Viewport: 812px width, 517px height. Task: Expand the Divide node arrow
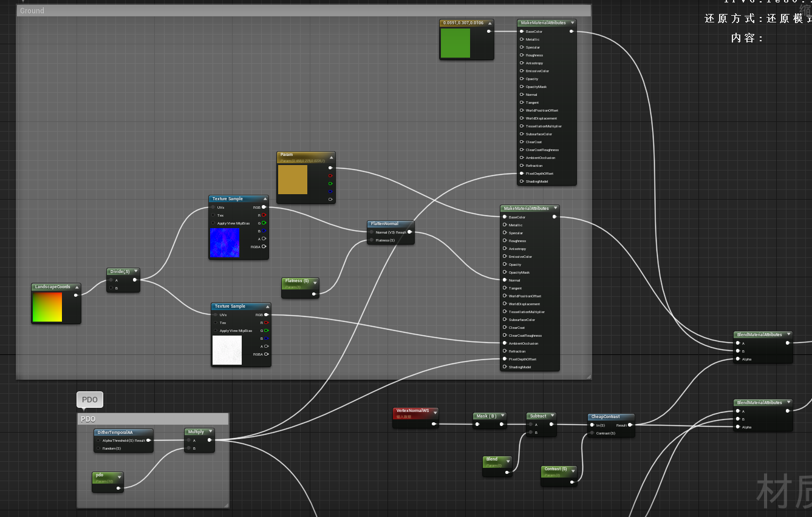pyautogui.click(x=135, y=272)
